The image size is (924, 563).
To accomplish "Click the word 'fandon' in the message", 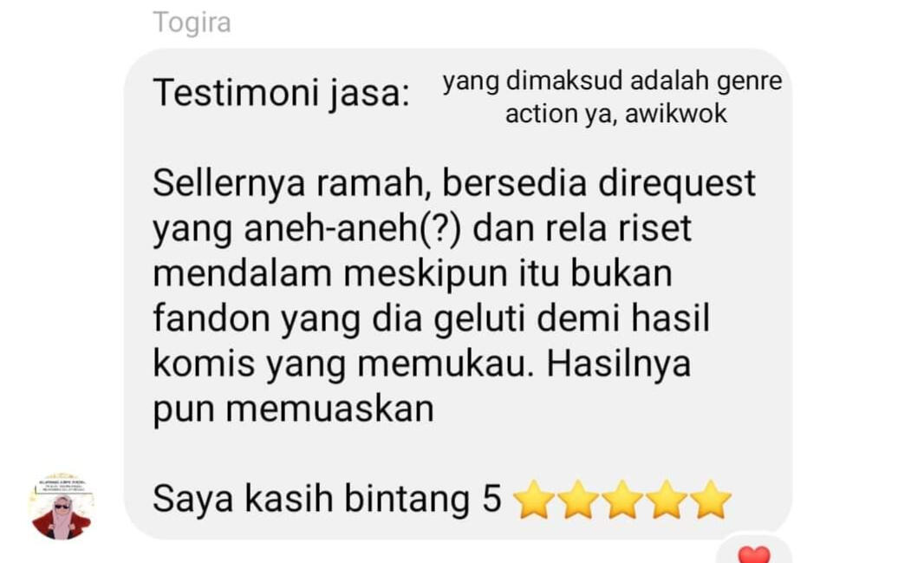I will 211,318.
